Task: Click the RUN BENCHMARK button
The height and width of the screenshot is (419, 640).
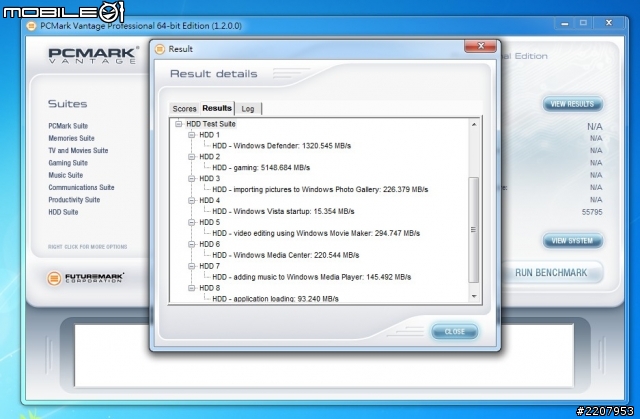Action: coord(551,273)
